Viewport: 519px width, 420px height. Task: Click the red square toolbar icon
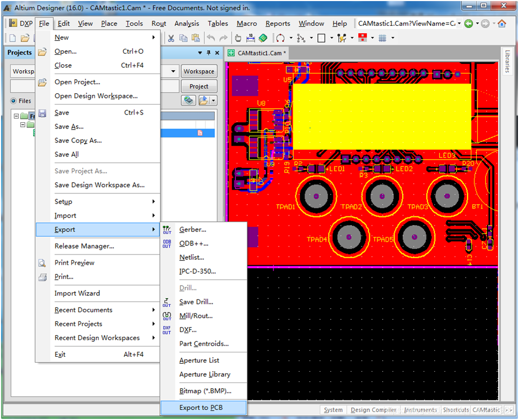coord(362,37)
